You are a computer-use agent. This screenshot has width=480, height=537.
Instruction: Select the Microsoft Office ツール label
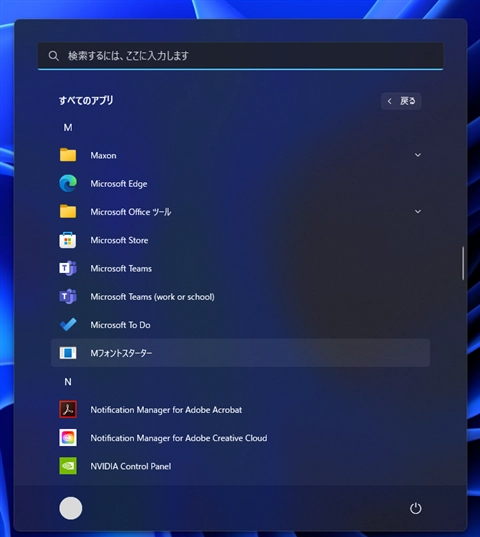pyautogui.click(x=131, y=212)
